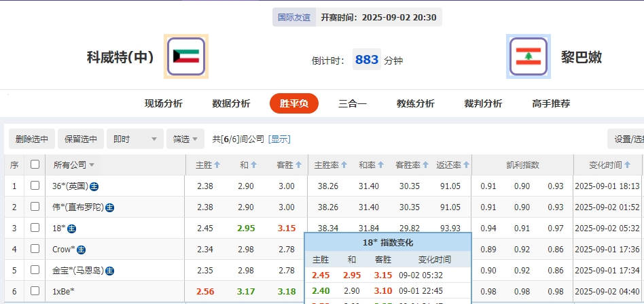
Task: Click the Kuwait flag team icon
Action: coord(186,56)
